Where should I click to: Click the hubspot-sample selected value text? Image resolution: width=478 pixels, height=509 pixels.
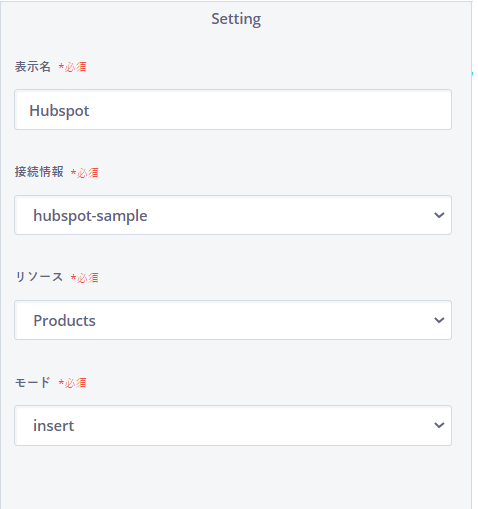[x=90, y=216]
